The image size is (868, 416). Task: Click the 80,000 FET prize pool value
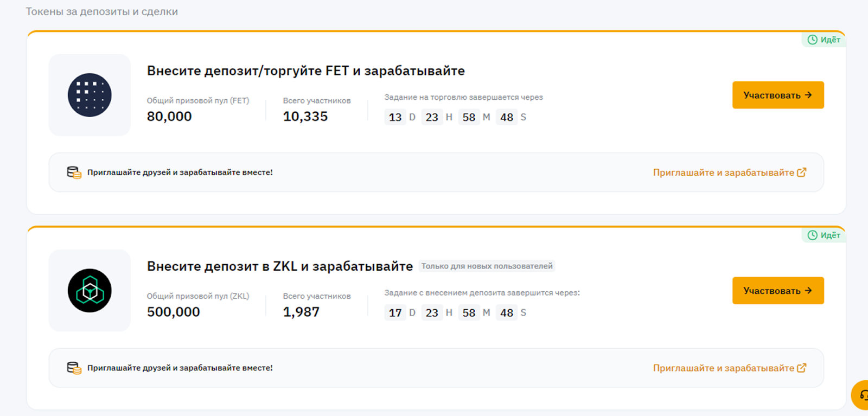pyautogui.click(x=169, y=117)
